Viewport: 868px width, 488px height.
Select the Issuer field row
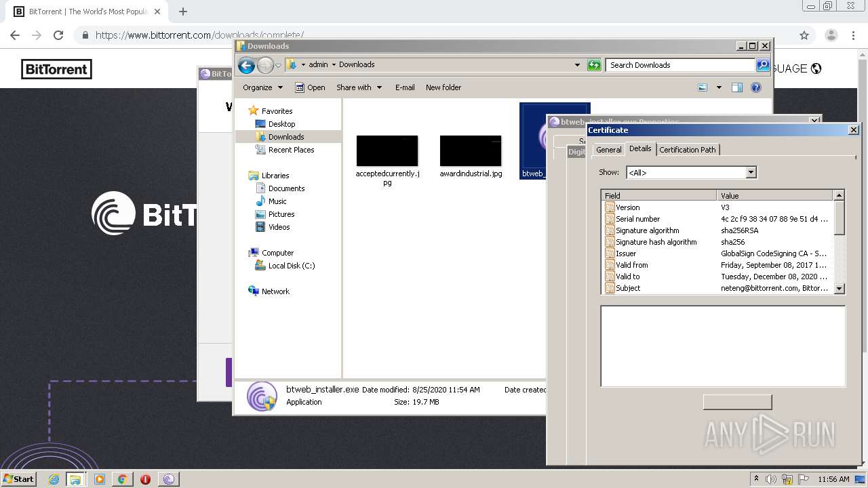tap(718, 253)
